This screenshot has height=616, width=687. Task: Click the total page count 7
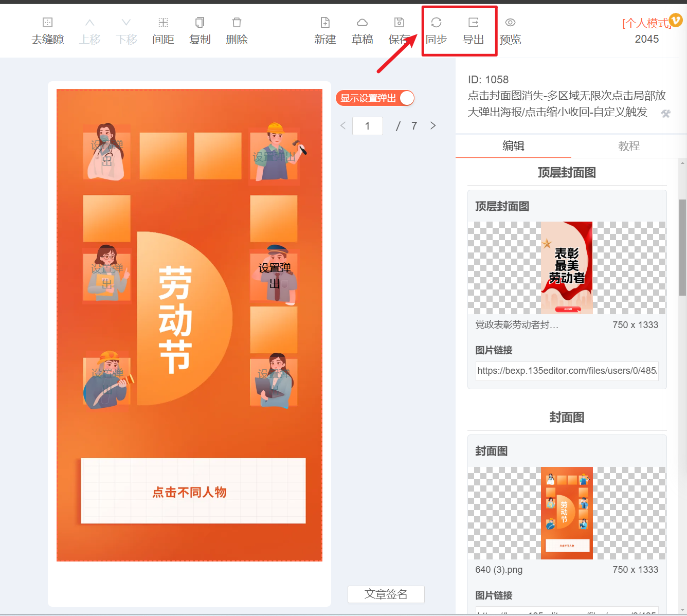pyautogui.click(x=414, y=126)
